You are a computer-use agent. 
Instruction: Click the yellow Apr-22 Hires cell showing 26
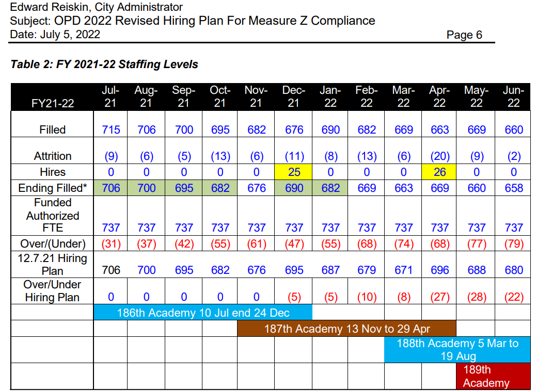(x=439, y=172)
